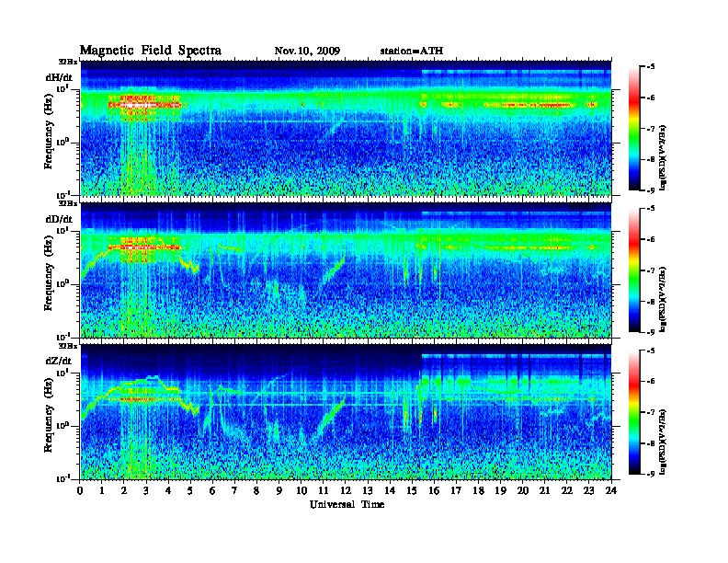Viewport: 728px width, 563px height.
Task: Click hour tick label "16" on time axis
Action: point(434,490)
